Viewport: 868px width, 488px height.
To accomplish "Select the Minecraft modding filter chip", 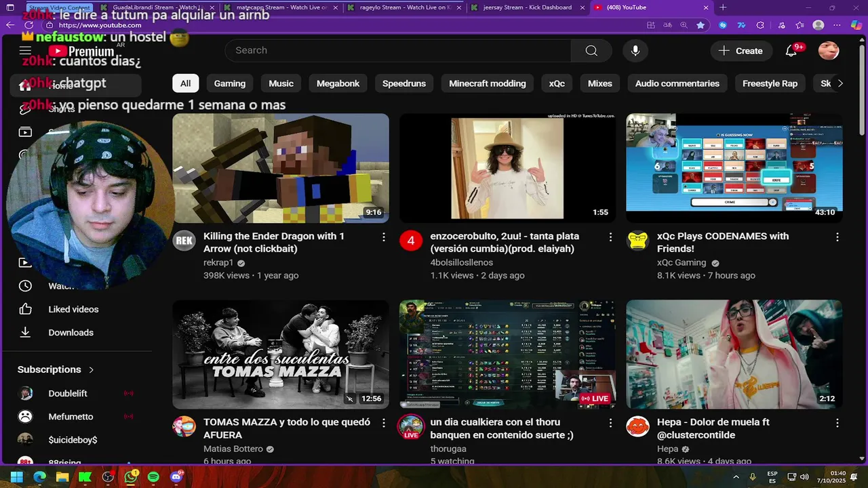I will coord(488,83).
